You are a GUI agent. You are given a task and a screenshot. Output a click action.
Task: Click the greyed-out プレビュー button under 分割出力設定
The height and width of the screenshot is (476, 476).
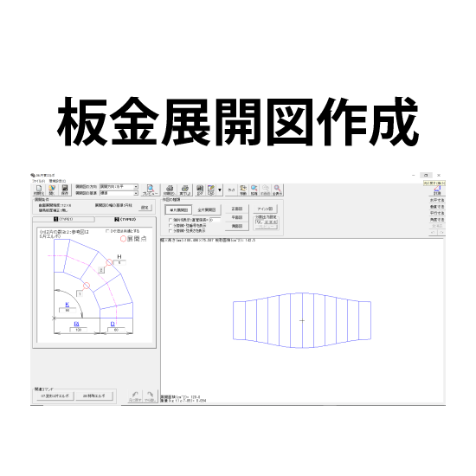click(x=267, y=227)
